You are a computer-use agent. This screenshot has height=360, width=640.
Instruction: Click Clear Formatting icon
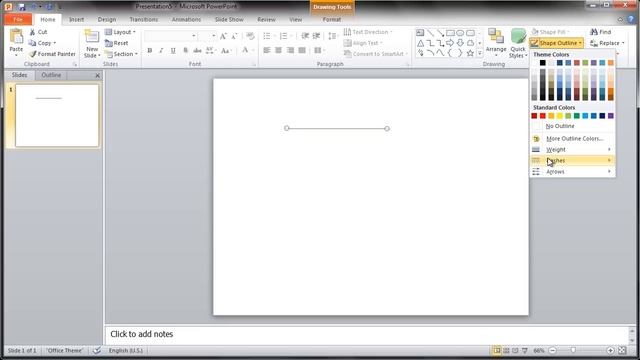point(250,36)
